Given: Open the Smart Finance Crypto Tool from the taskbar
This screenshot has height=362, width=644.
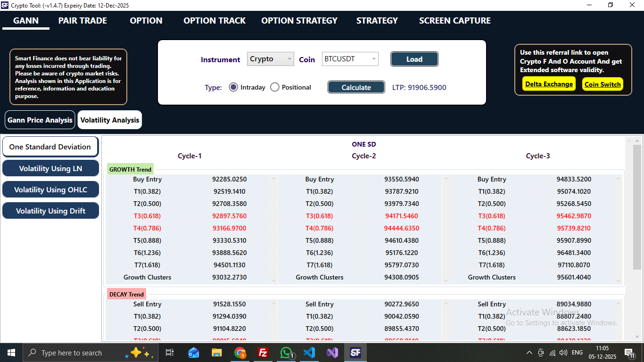Looking at the screenshot, I should click(x=355, y=352).
